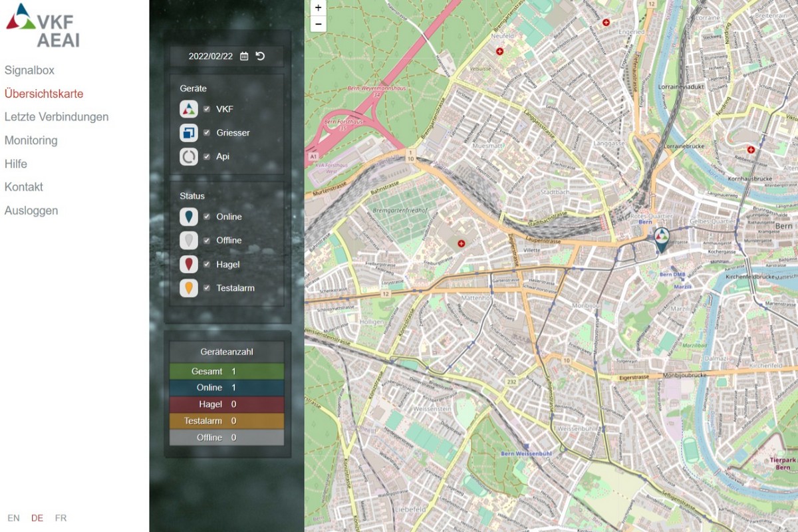Click the orange Testalarm pin icon
This screenshot has height=532, width=798.
tap(189, 288)
